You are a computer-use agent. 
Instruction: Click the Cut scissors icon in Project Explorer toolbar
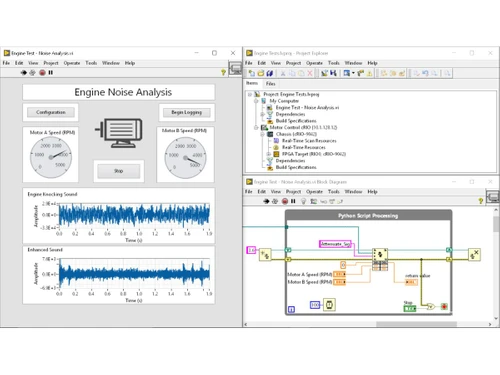pyautogui.click(x=283, y=73)
